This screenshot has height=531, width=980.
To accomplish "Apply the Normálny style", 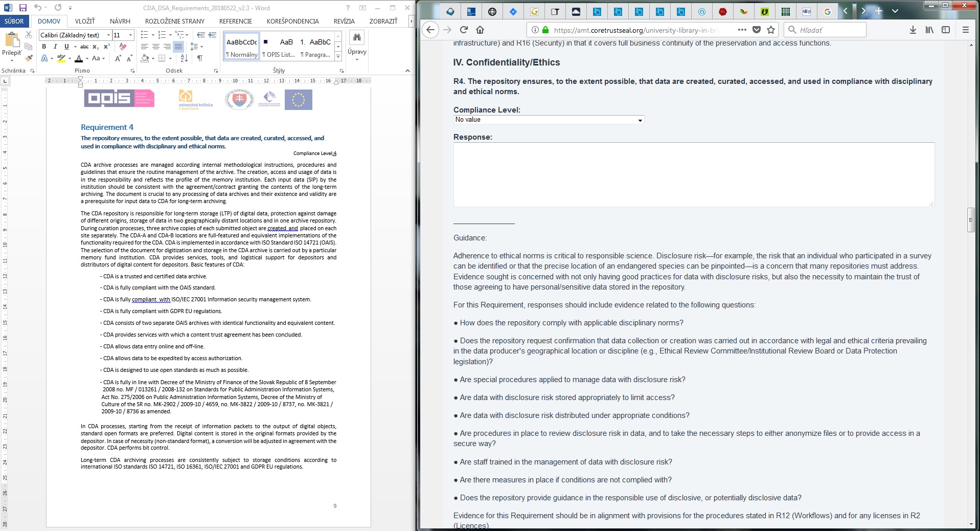I will coord(242,47).
